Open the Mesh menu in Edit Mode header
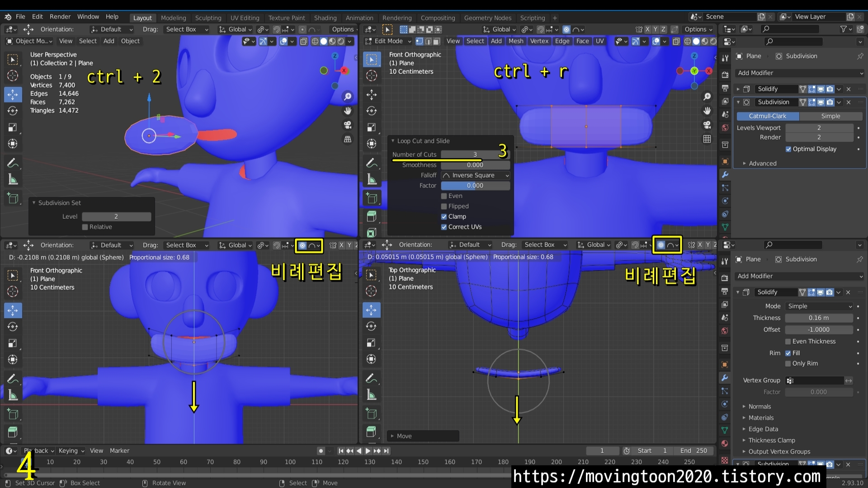This screenshot has height=488, width=868. click(x=515, y=41)
